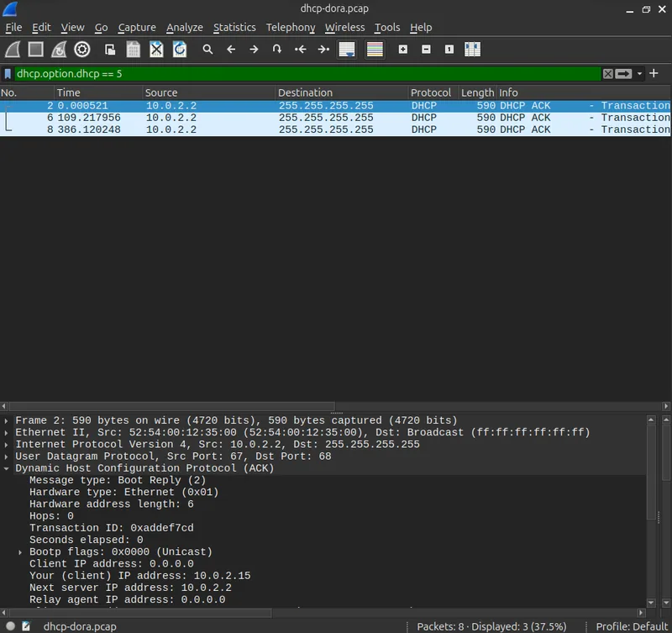Click in the display filter field
Viewport: 672px width, 633px height.
(307, 74)
